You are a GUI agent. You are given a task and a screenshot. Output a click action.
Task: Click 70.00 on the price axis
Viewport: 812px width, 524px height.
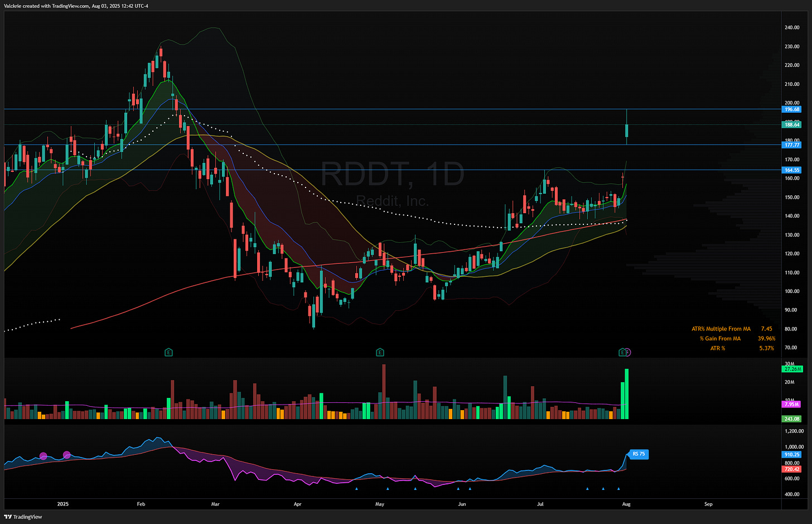pos(791,348)
